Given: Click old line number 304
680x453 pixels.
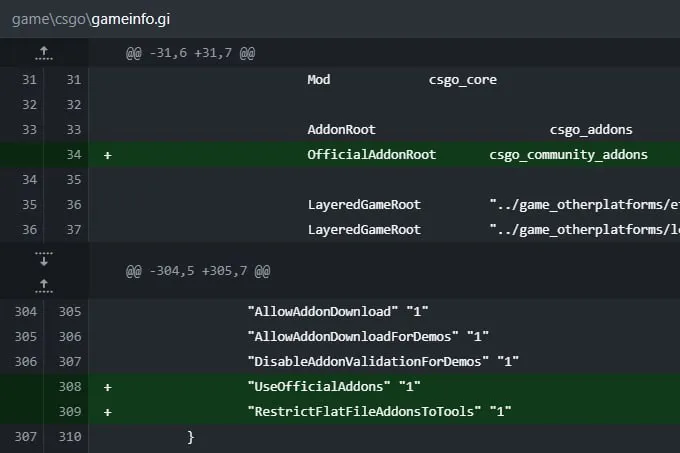Looking at the screenshot, I should [26, 312].
